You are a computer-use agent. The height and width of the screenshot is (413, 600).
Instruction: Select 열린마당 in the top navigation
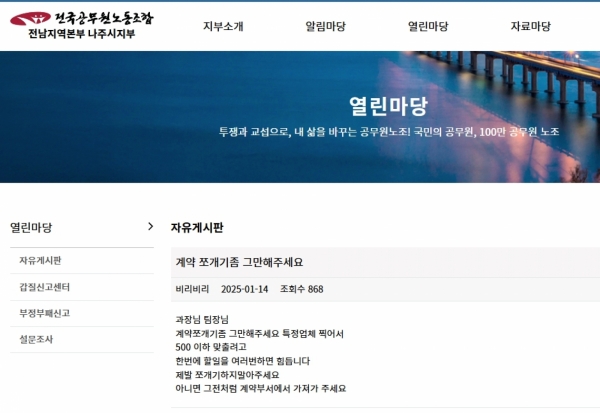427,27
